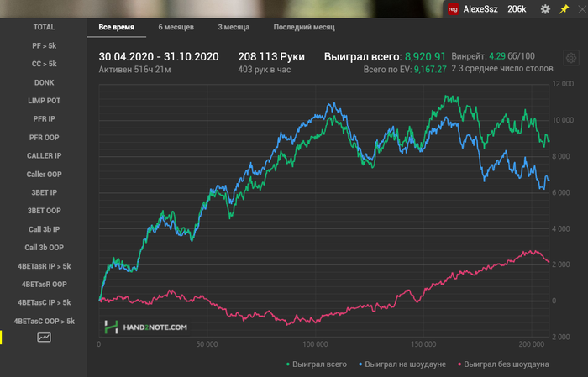Open the TOTAL stats section
This screenshot has height=377, width=588.
pyautogui.click(x=44, y=27)
